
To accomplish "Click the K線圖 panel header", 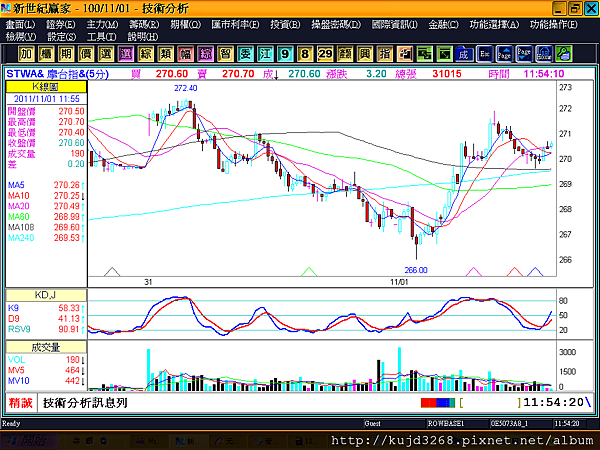I will [x=46, y=87].
